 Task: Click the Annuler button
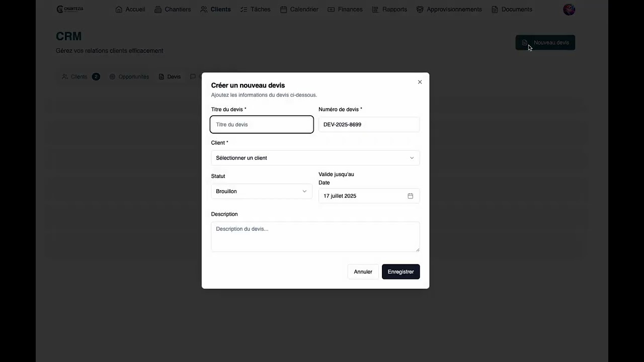point(363,272)
